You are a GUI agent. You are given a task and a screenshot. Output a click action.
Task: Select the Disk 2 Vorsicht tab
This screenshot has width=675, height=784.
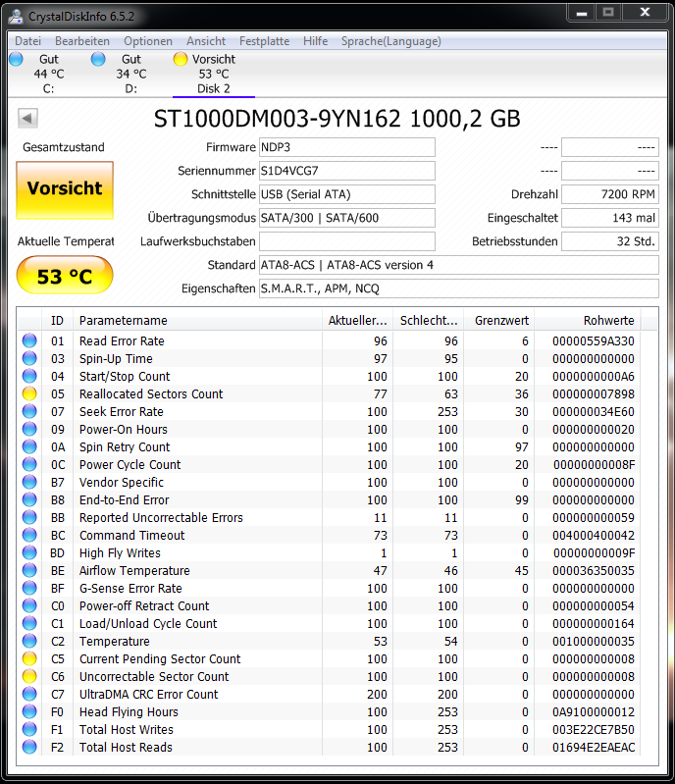coord(214,74)
